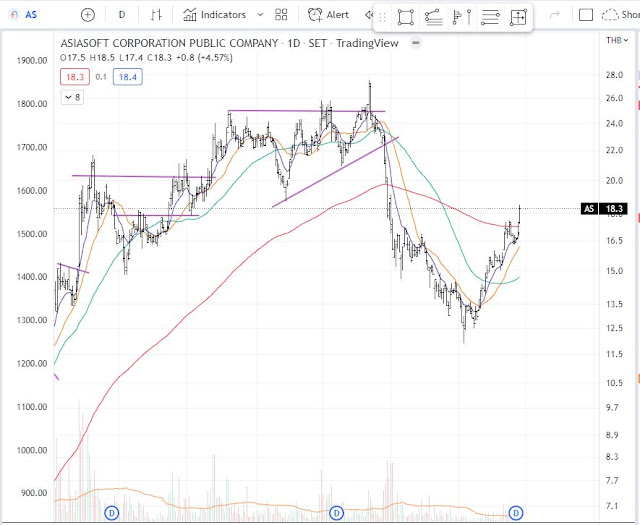Image resolution: width=640 pixels, height=525 pixels.
Task: Click the red 18.3 sell price button
Action: 75,77
